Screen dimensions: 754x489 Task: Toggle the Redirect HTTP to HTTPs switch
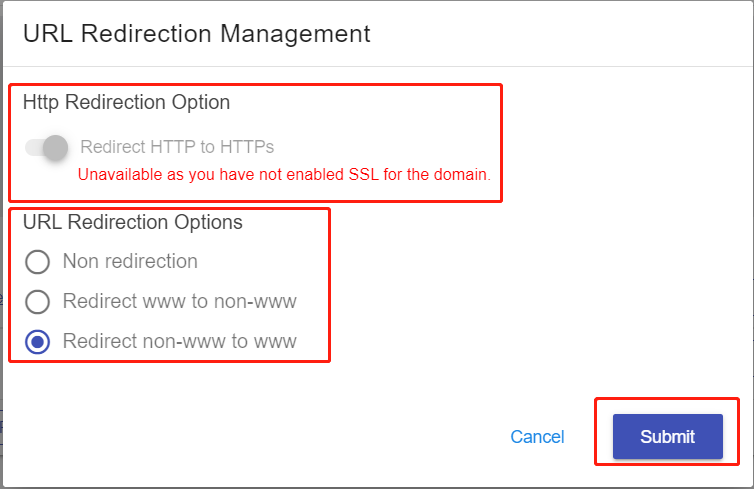[x=46, y=147]
